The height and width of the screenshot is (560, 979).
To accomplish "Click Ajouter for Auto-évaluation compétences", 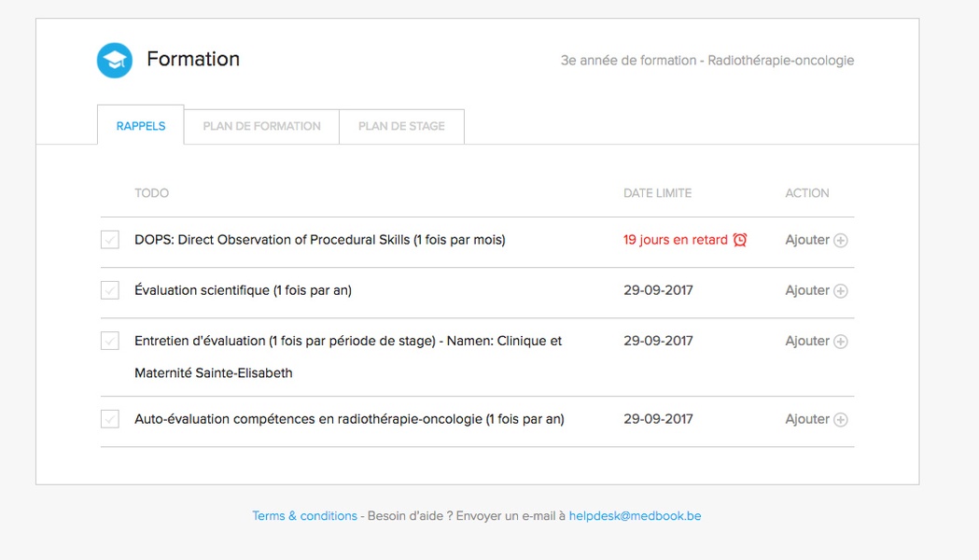I will tap(807, 419).
